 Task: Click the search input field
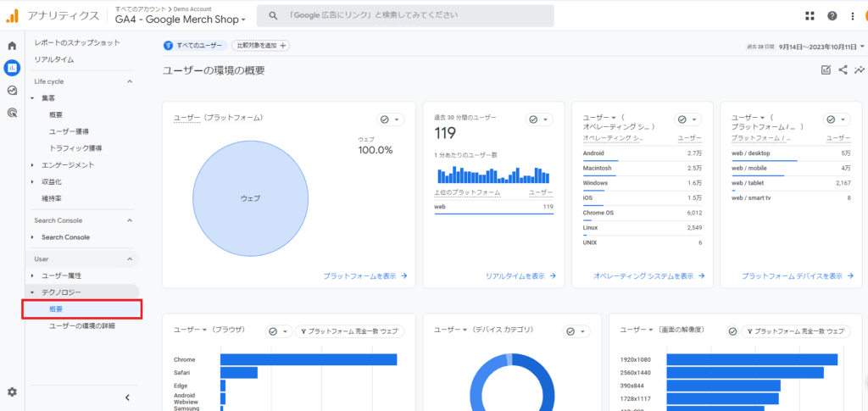405,16
